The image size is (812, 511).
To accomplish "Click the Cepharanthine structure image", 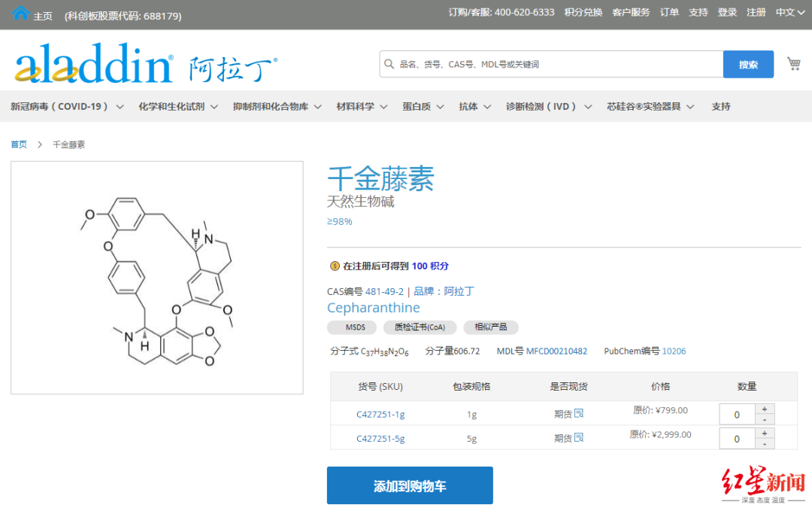I will [157, 277].
